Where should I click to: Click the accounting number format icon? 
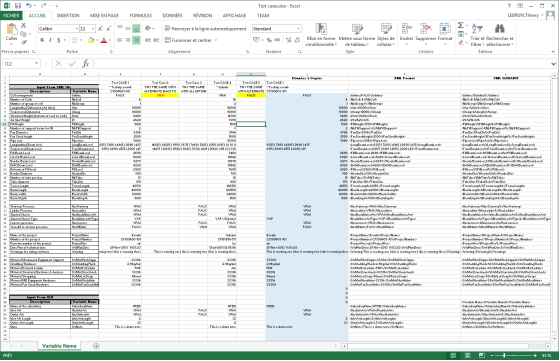pos(256,40)
